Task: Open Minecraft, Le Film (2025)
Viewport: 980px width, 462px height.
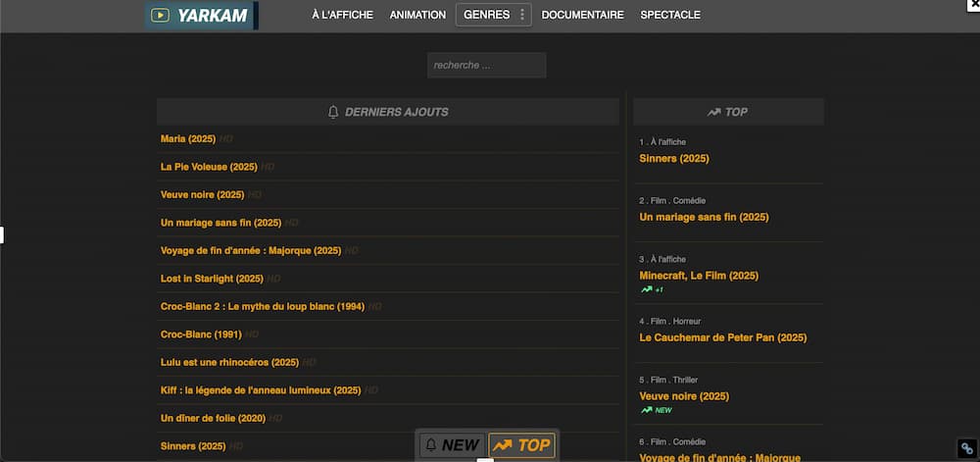Action: coord(699,276)
